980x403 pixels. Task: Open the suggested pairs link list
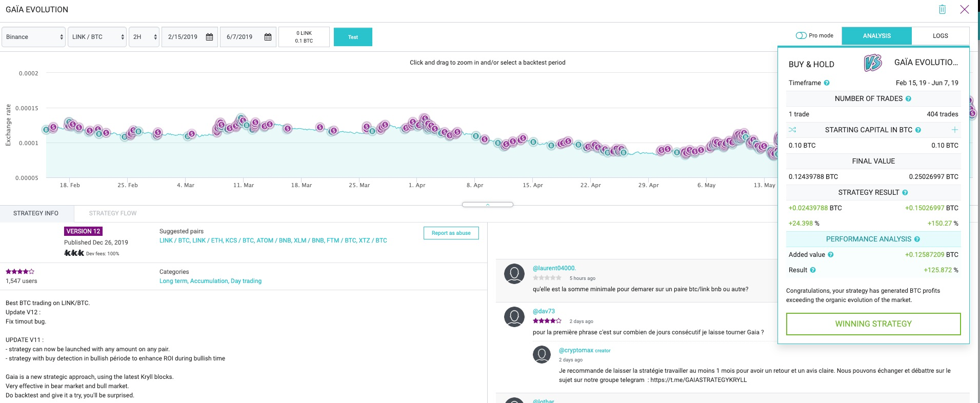[x=273, y=240]
